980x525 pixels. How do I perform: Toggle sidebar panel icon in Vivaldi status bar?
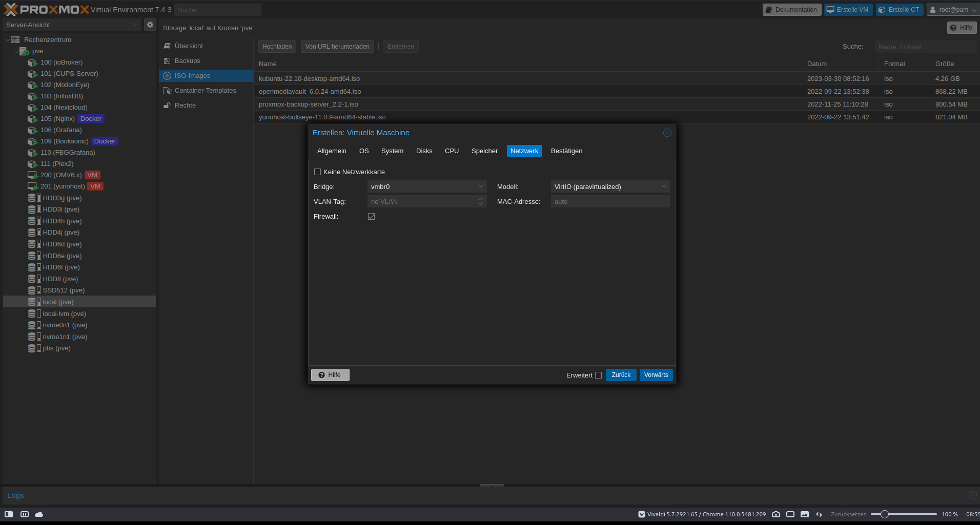point(9,514)
